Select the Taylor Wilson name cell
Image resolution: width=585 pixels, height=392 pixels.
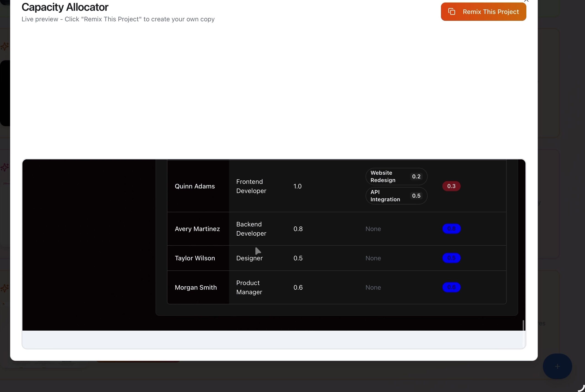click(195, 258)
